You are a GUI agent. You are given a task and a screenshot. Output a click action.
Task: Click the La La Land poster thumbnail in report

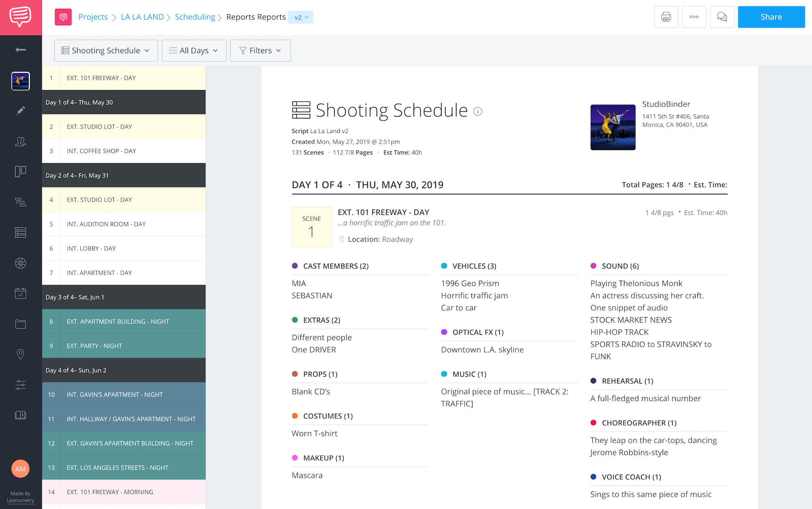[613, 128]
